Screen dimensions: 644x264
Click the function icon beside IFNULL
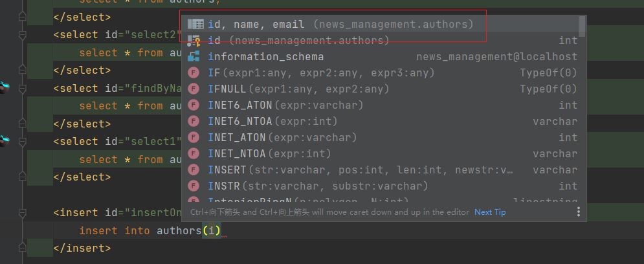[194, 89]
